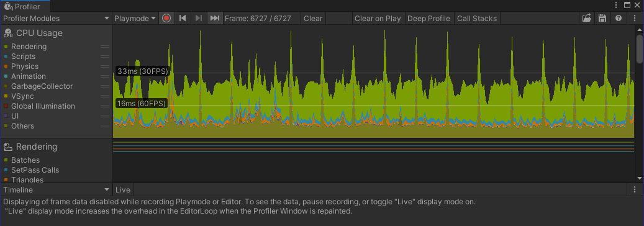Grab the Physics row reorder handle
644x226 pixels.
pos(105,66)
